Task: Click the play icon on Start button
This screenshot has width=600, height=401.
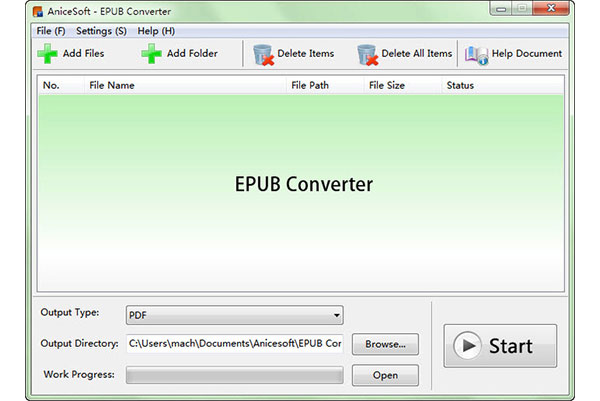Action: [467, 346]
